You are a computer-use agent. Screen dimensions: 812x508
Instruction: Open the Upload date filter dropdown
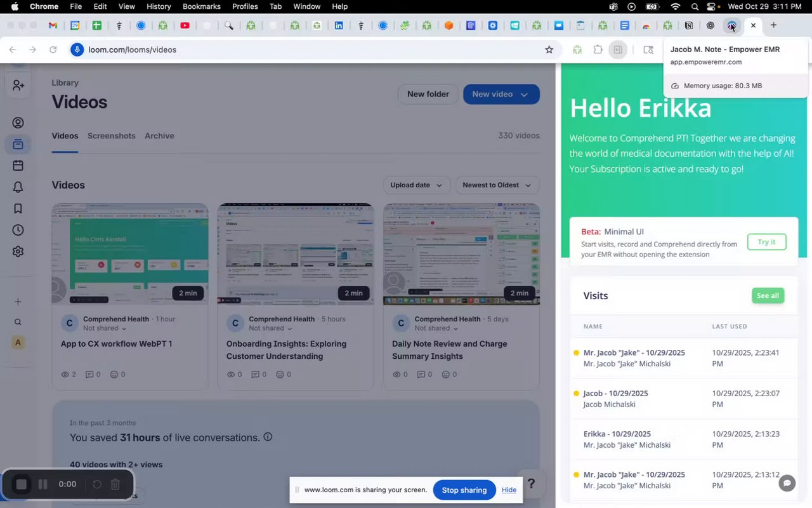(416, 185)
